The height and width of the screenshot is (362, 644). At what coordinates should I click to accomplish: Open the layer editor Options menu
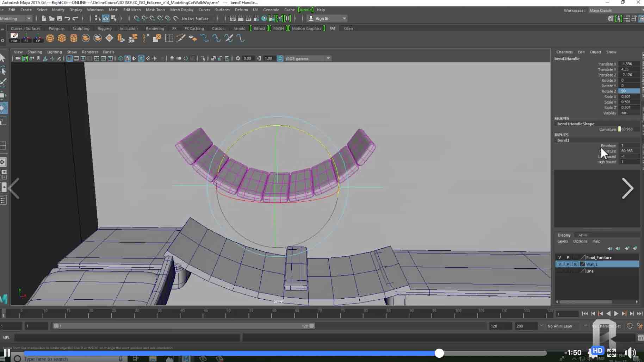(580, 241)
